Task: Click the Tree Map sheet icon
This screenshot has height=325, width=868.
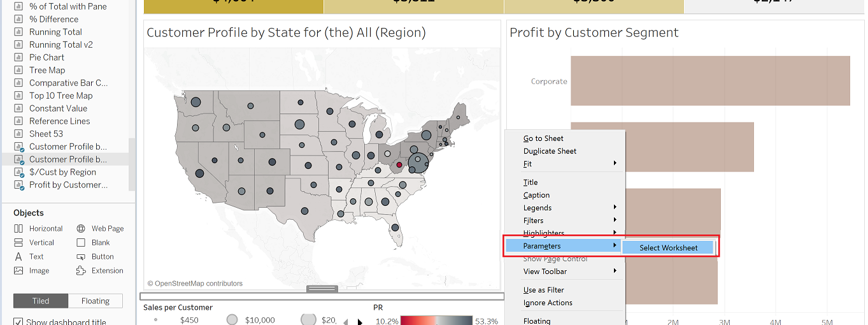Action: pyautogui.click(x=18, y=70)
